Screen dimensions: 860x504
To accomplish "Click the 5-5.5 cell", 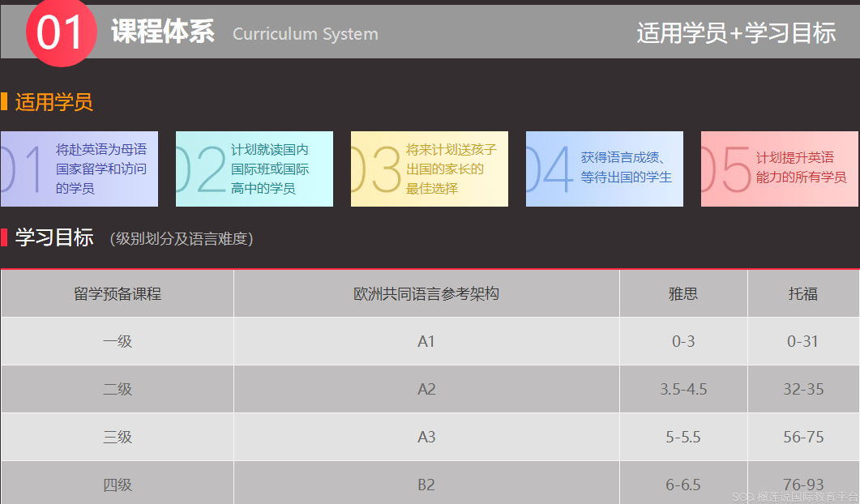I will (683, 437).
